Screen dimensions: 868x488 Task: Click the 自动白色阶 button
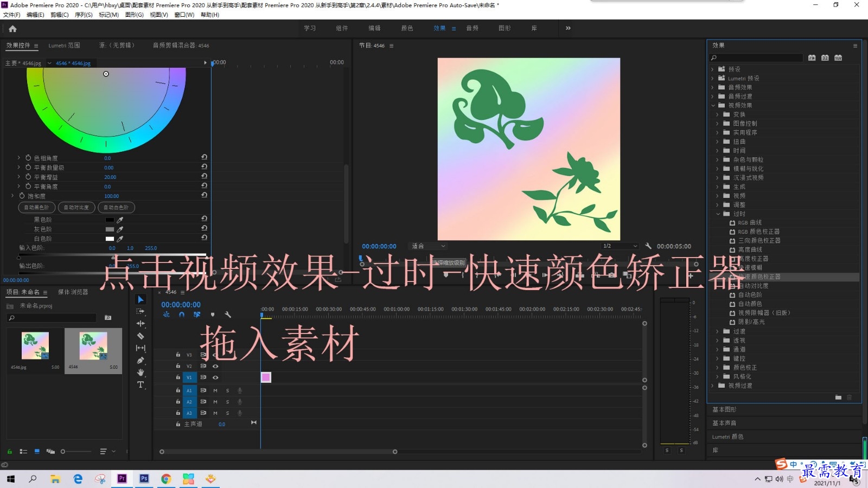pyautogui.click(x=116, y=208)
